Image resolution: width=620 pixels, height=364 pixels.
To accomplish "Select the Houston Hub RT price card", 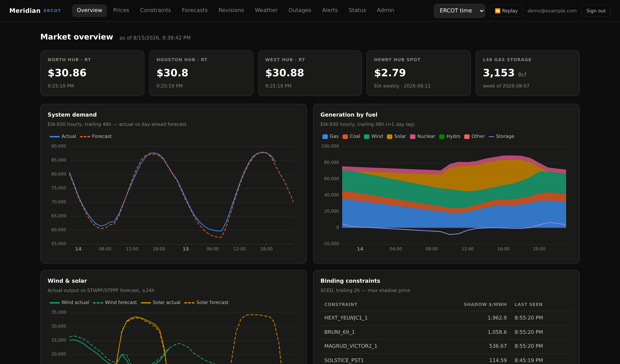I will 201,73.
